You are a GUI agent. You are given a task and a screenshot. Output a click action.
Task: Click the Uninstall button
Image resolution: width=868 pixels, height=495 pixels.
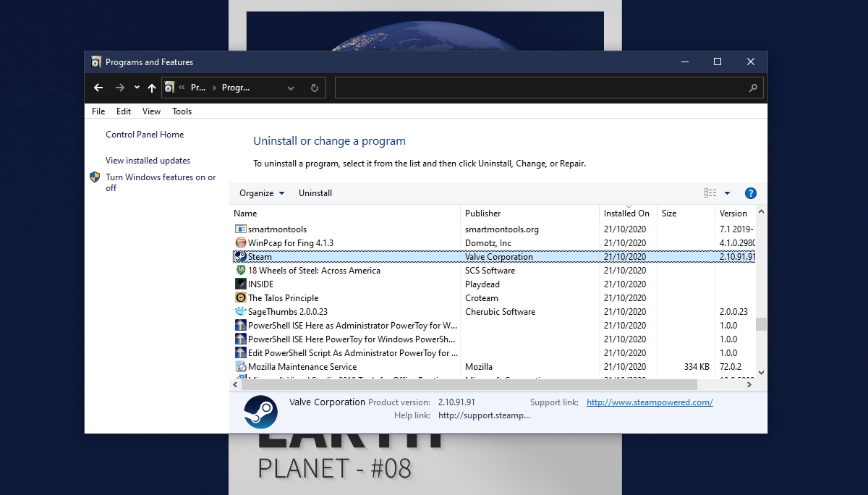(x=315, y=193)
